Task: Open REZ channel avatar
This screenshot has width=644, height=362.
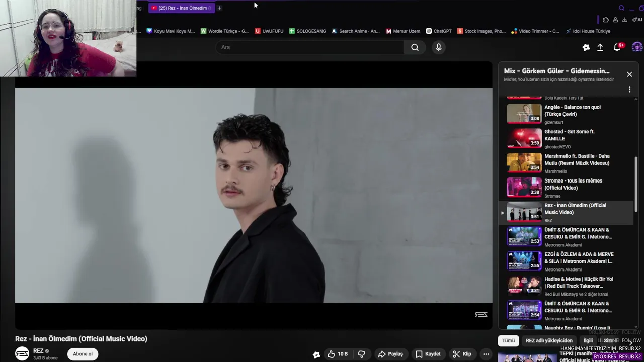Action: click(22, 354)
